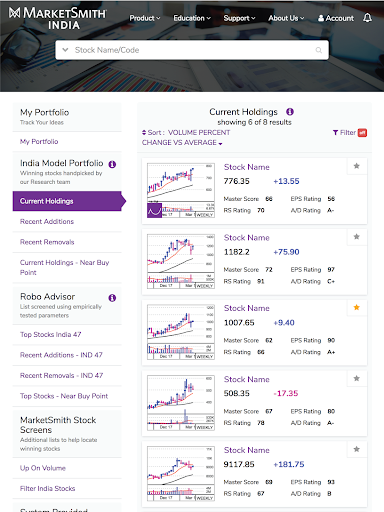
Task: Open the Education menu
Action: (x=192, y=18)
